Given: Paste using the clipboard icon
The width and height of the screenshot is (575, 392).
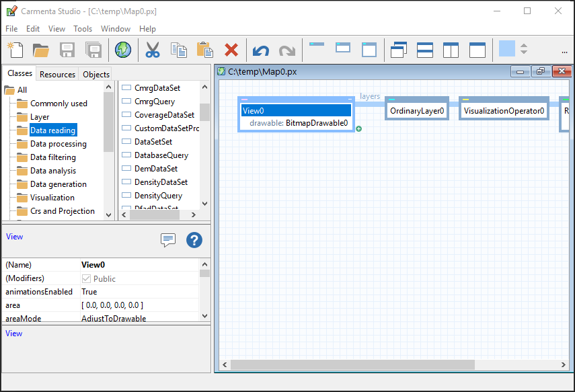Looking at the screenshot, I should pos(204,50).
